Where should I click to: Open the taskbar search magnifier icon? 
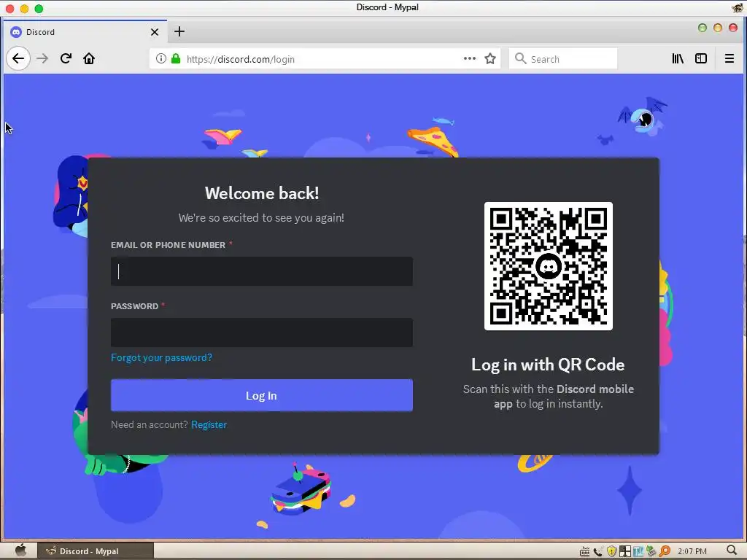coord(732,551)
